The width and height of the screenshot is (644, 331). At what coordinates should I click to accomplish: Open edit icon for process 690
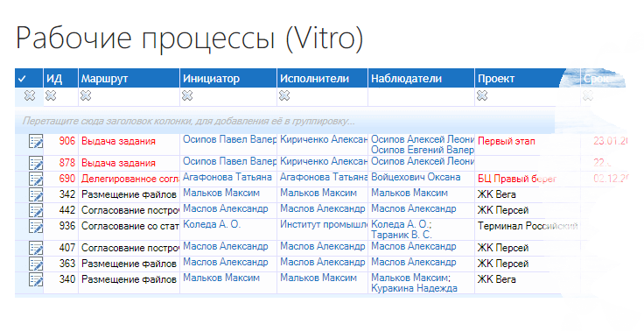pos(36,179)
